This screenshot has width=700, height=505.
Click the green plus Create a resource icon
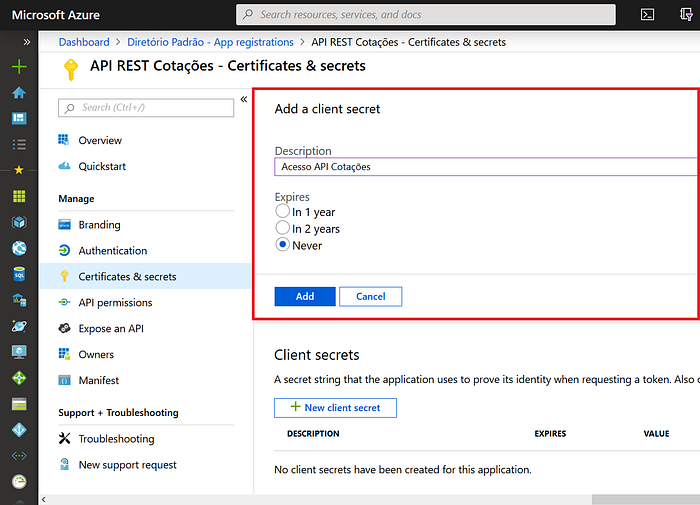19,67
